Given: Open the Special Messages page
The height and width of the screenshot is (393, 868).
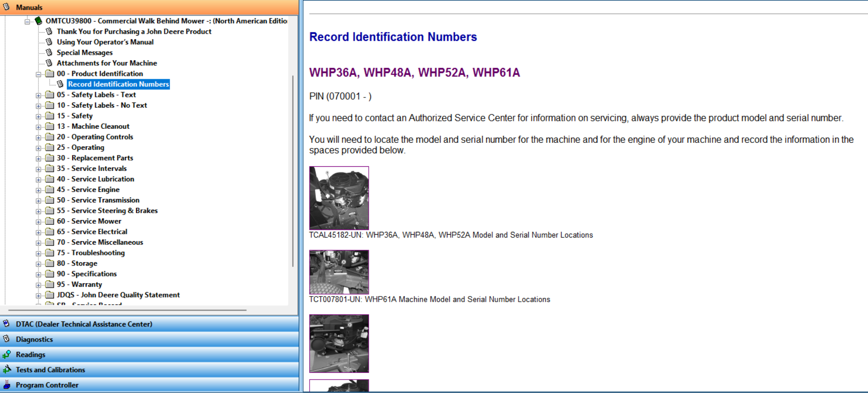Looking at the screenshot, I should 85,52.
